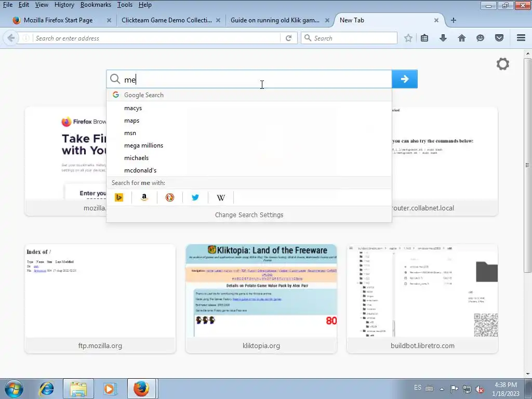
Task: Select the 'mcdonald's' suggestion
Action: (249, 170)
